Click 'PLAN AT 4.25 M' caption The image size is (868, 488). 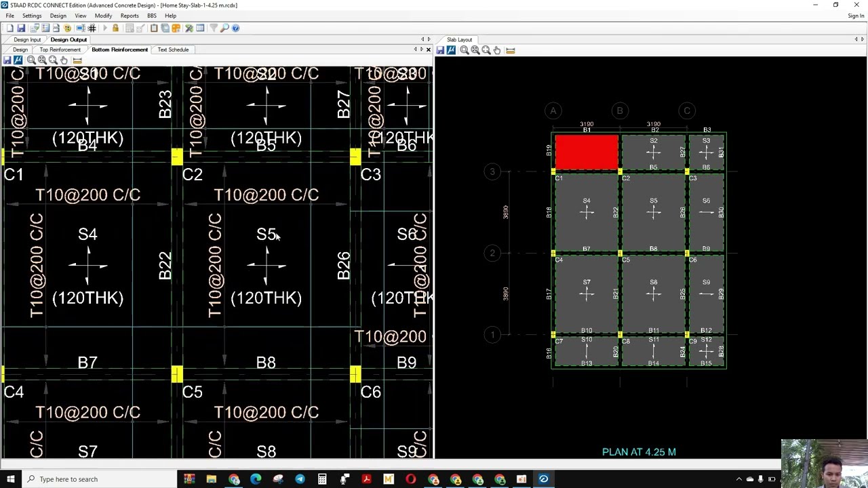(639, 452)
